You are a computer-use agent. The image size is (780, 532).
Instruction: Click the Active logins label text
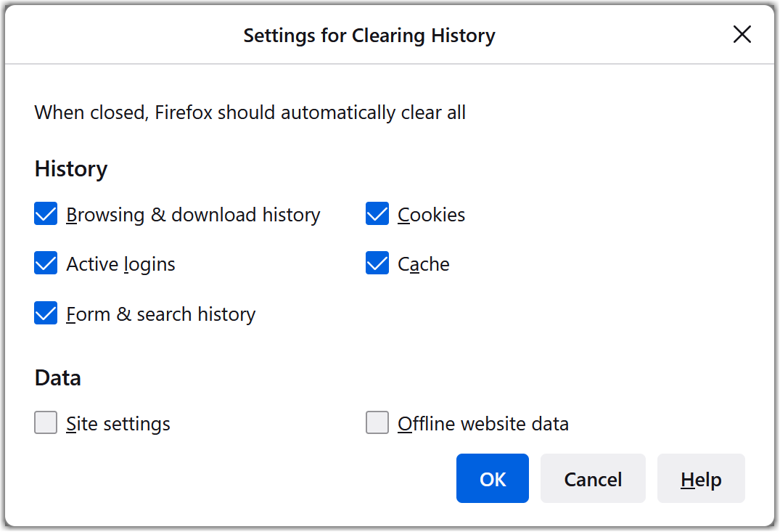pyautogui.click(x=120, y=263)
